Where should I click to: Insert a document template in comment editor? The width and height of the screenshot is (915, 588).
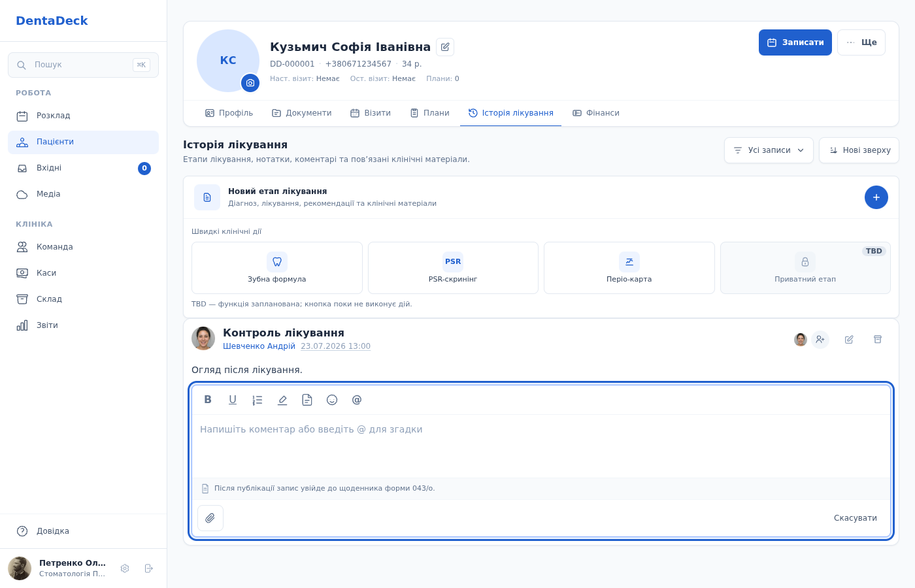(x=307, y=400)
